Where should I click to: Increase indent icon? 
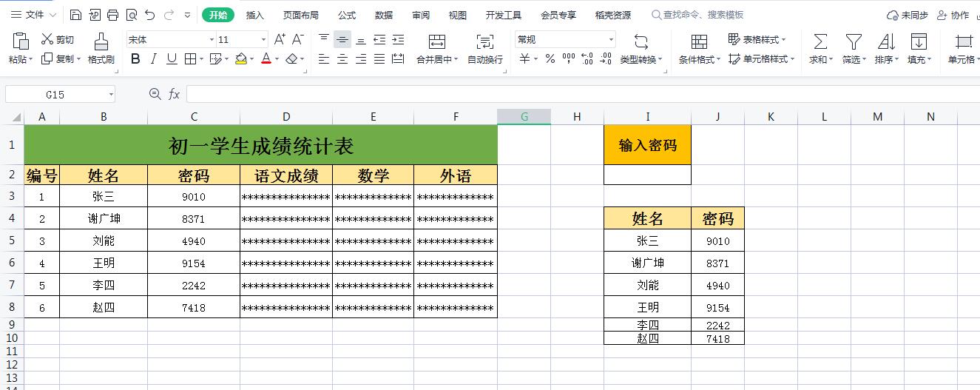(x=398, y=40)
